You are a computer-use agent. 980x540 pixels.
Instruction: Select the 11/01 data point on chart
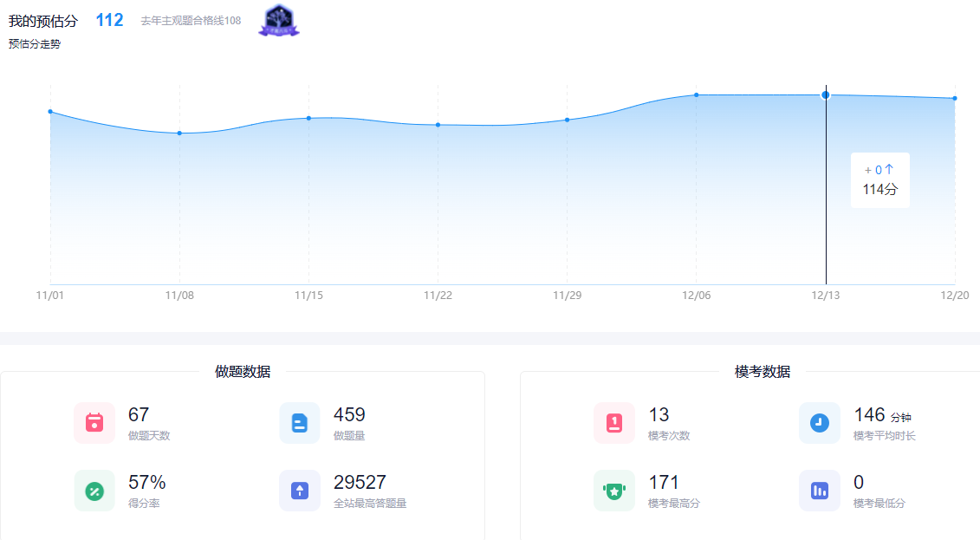pos(50,112)
